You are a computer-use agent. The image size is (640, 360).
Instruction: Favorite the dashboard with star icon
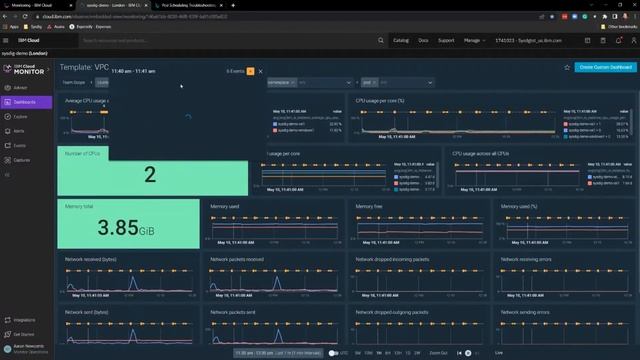567,67
